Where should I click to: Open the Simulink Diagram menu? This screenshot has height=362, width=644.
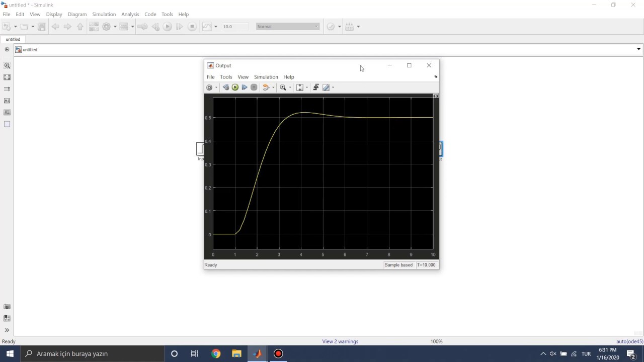77,14
